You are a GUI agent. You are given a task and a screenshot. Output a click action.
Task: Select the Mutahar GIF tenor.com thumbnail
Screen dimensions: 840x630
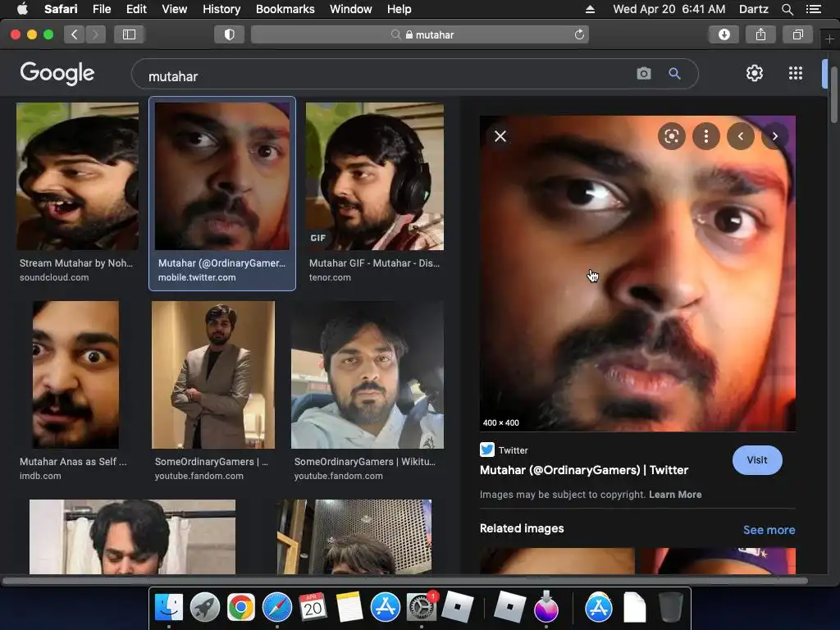[374, 177]
